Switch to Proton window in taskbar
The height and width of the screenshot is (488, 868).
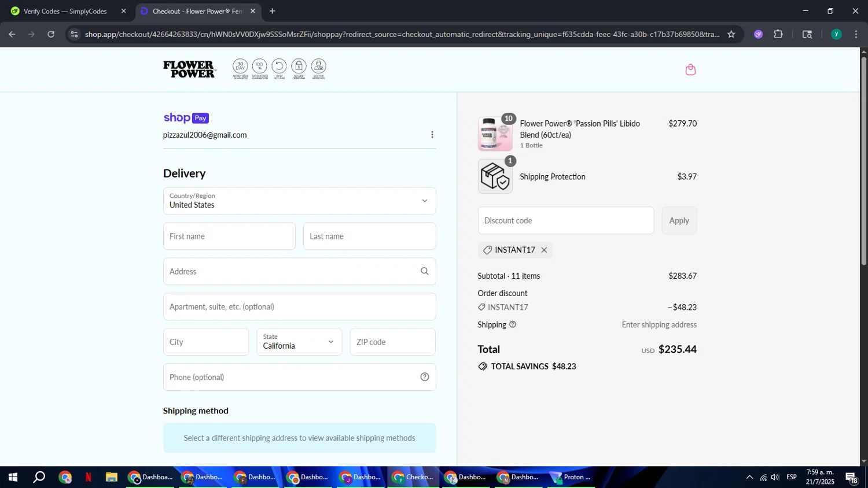572,478
